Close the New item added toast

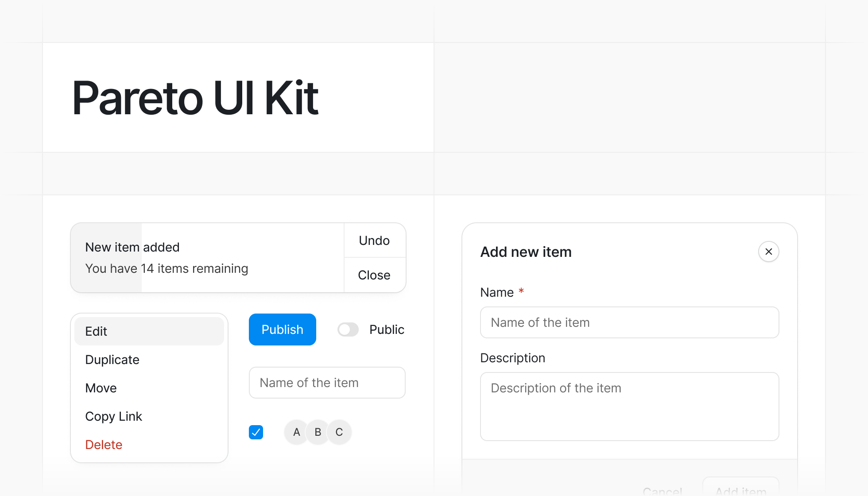tap(374, 275)
